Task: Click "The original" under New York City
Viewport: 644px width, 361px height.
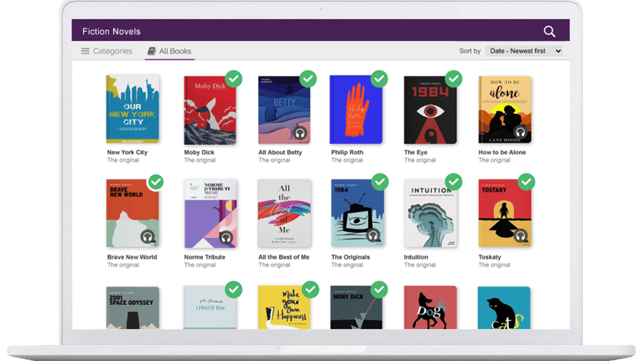Action: pos(122,160)
